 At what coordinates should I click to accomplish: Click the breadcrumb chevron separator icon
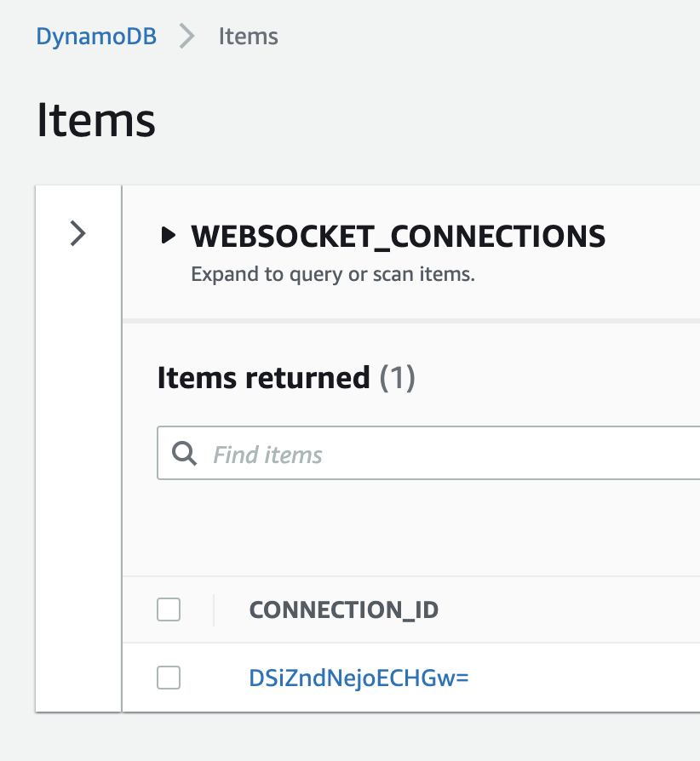tap(186, 37)
